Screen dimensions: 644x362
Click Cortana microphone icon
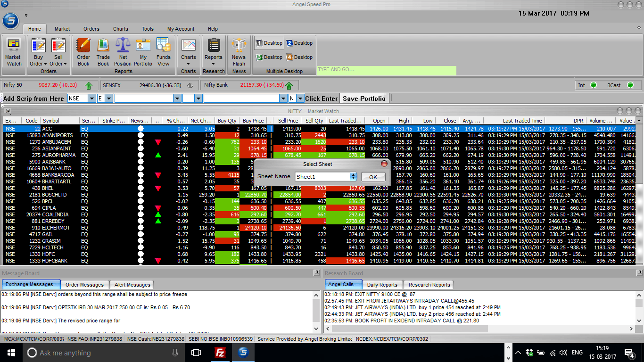[175, 353]
